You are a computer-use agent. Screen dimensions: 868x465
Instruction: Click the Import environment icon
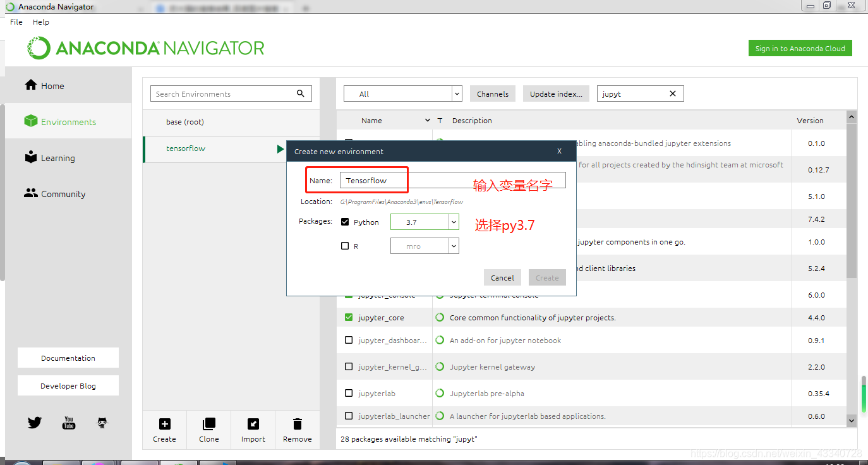click(253, 424)
